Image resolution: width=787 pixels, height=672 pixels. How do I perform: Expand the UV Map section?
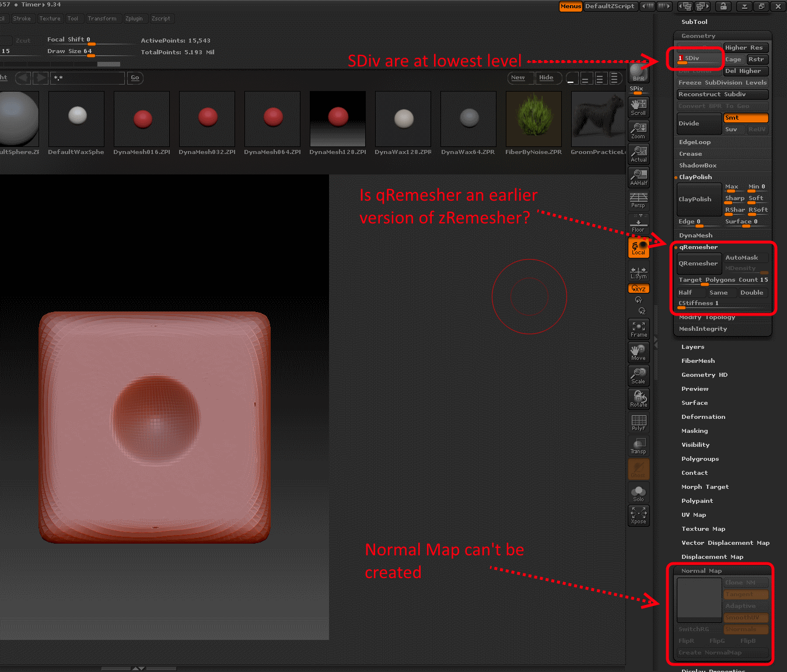pos(694,515)
